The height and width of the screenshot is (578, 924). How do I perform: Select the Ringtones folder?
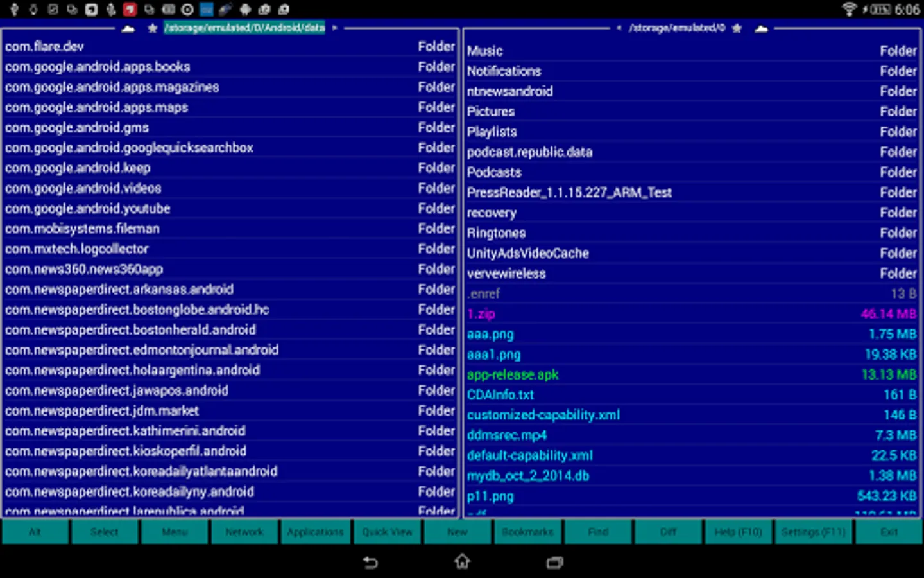[692, 232]
